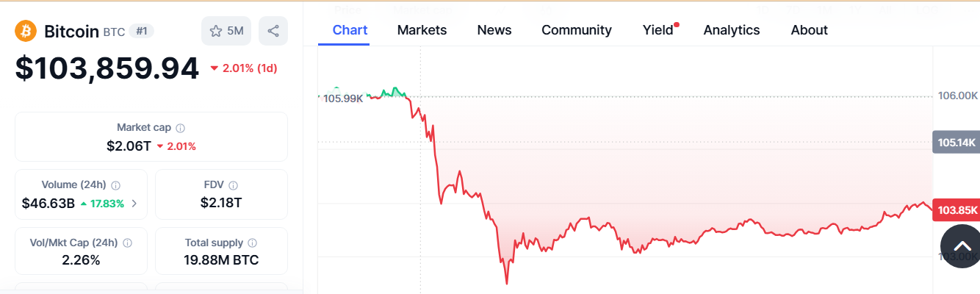Switch to the Markets tab
Screen dimensions: 980x294
point(422,30)
